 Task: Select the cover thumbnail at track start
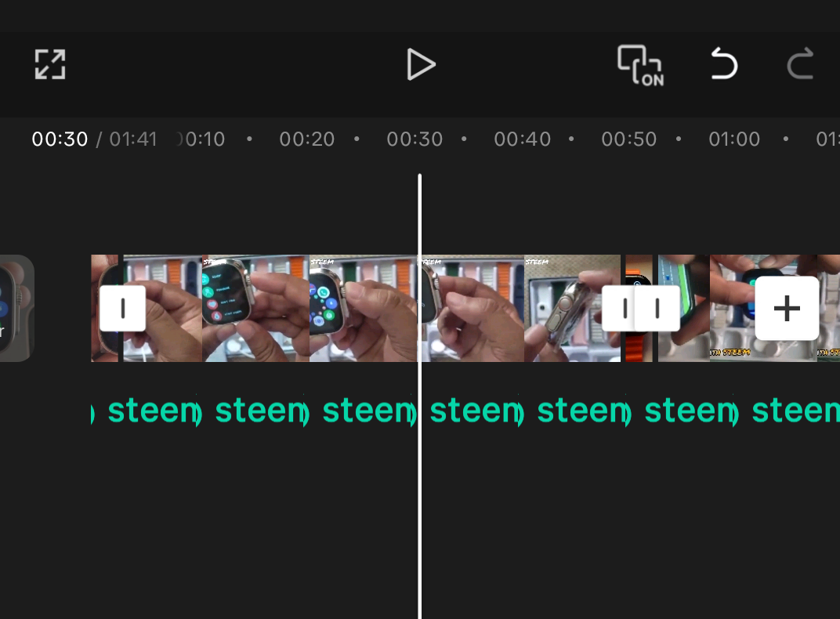16,308
